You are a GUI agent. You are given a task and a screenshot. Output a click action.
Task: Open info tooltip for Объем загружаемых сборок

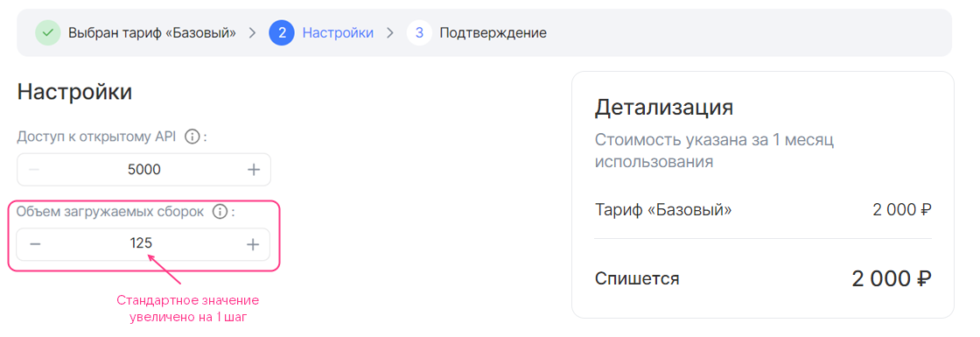(220, 212)
